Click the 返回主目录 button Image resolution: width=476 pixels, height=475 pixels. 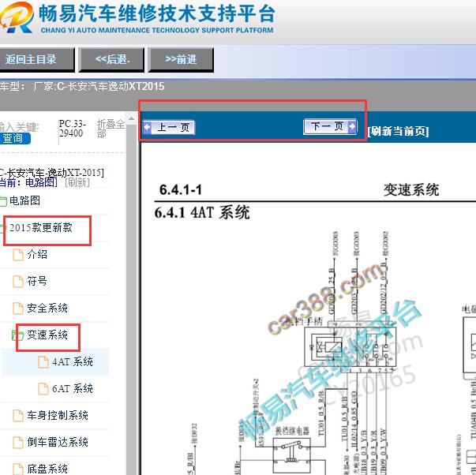click(x=36, y=59)
